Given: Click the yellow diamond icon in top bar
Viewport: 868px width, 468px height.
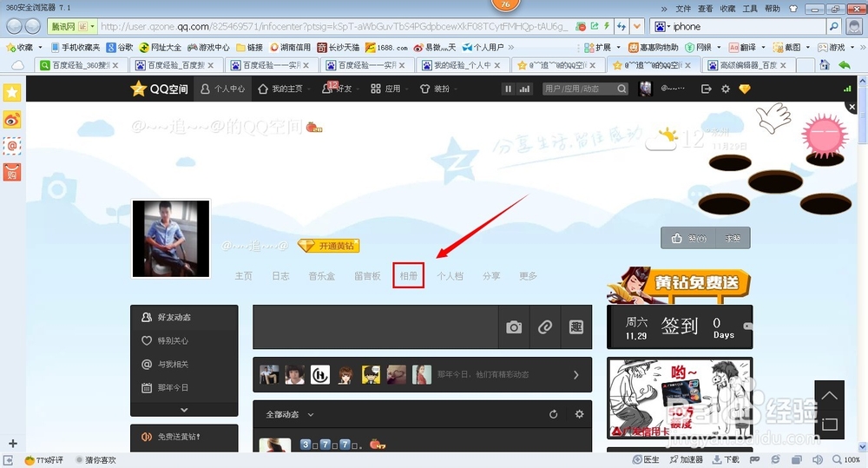Looking at the screenshot, I should click(x=745, y=89).
